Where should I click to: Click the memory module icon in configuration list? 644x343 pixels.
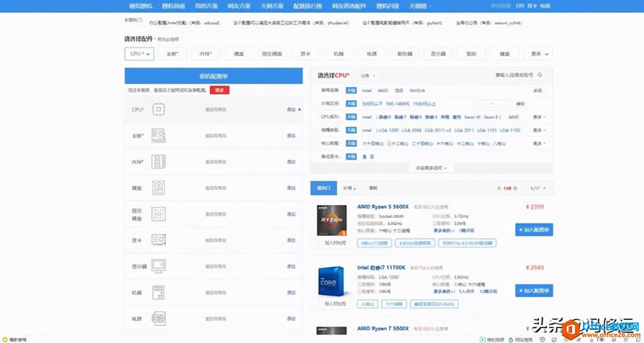(x=159, y=162)
